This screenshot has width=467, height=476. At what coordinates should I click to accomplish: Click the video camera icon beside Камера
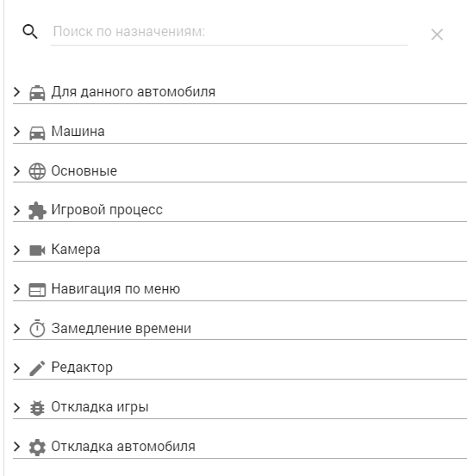37,250
